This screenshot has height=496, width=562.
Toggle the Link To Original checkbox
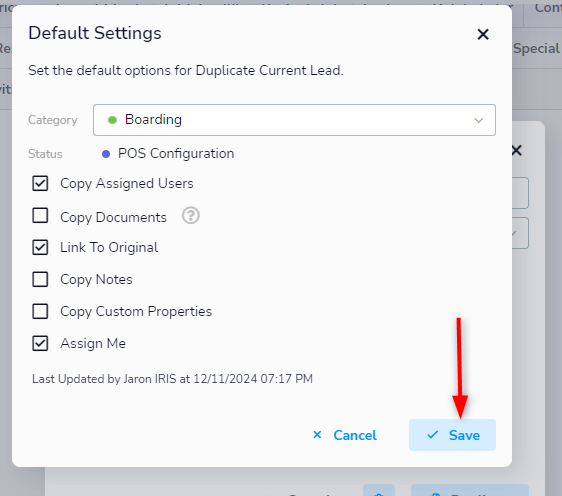click(x=40, y=247)
